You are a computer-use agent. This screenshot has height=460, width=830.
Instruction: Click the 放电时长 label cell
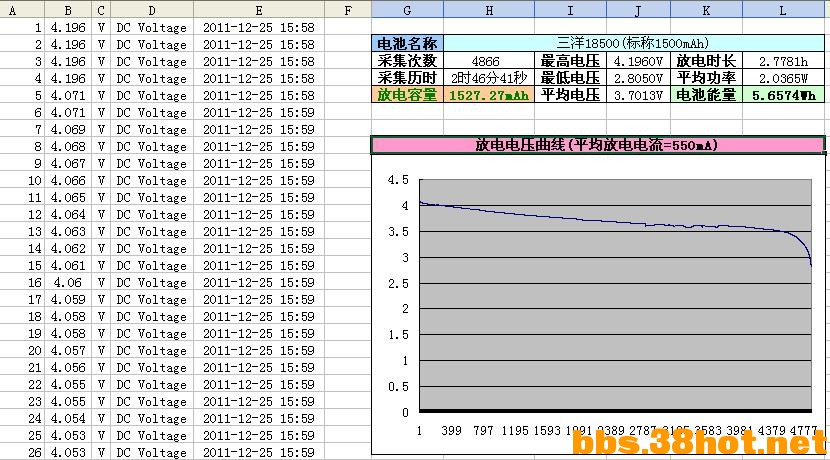(706, 61)
